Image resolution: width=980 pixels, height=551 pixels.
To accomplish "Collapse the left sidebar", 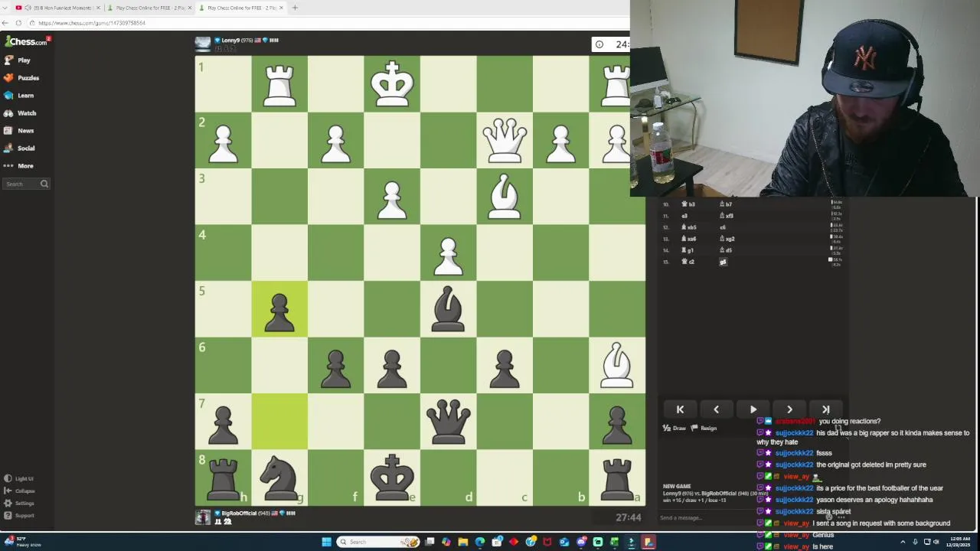I will click(19, 491).
